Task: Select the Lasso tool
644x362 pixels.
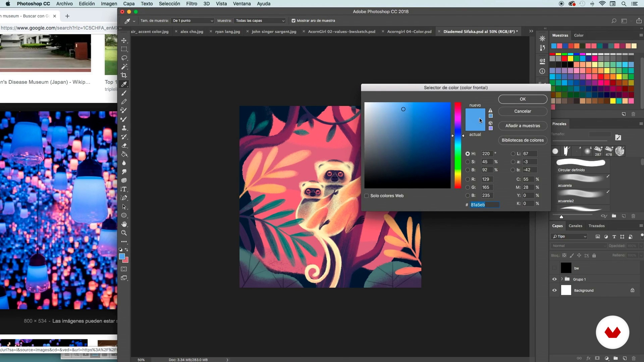Action: 124,58
